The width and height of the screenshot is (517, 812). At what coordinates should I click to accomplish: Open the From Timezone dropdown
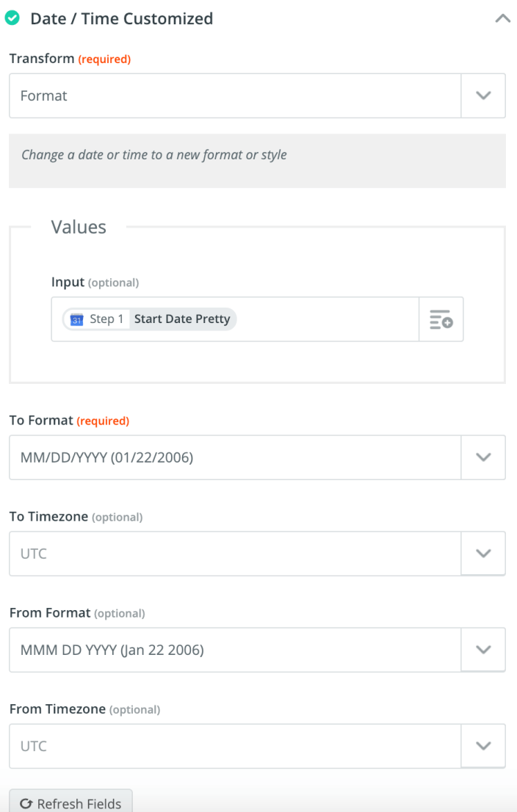pos(235,745)
